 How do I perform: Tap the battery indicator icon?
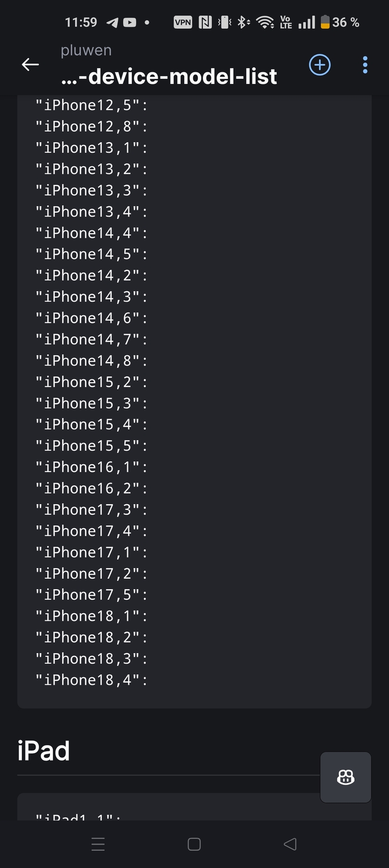[325, 23]
